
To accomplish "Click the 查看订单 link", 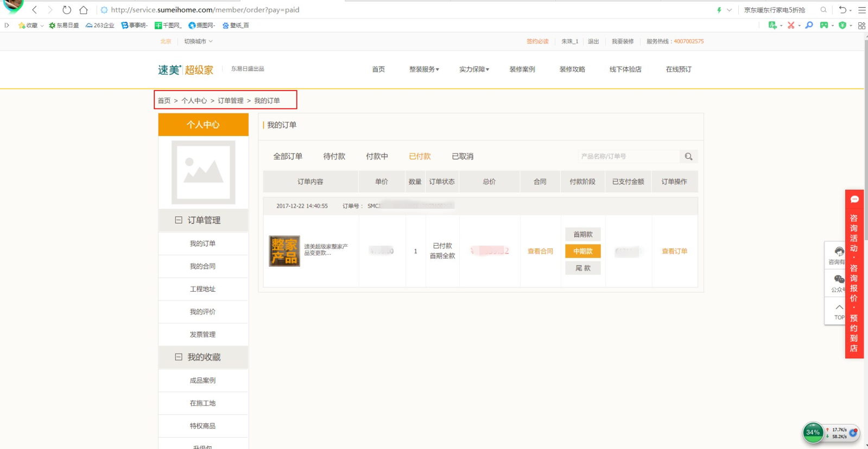I will (674, 251).
